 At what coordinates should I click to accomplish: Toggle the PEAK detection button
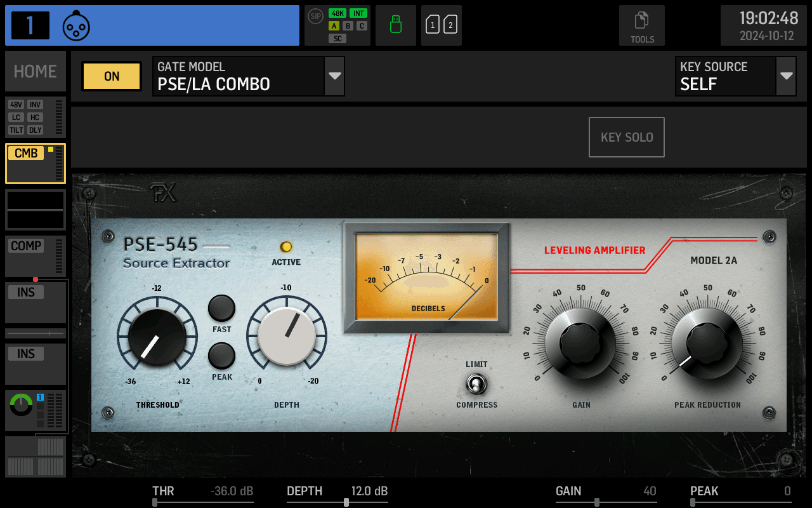pyautogui.click(x=222, y=356)
